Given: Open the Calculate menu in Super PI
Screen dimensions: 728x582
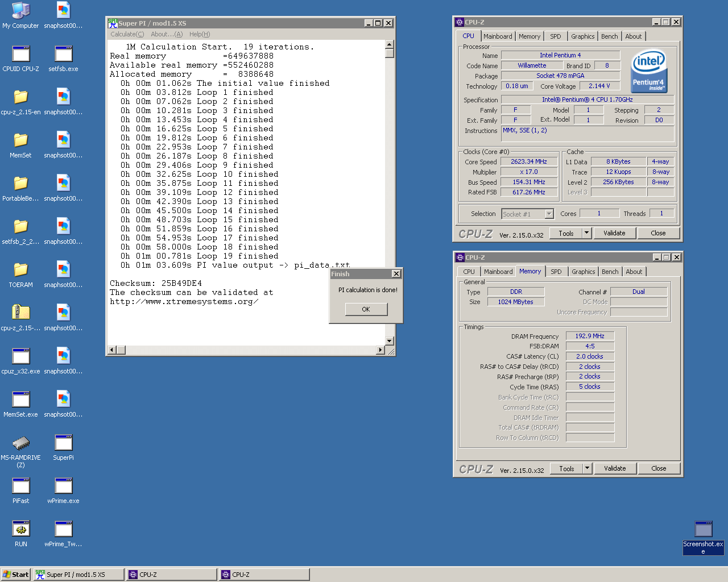Looking at the screenshot, I should pos(127,34).
